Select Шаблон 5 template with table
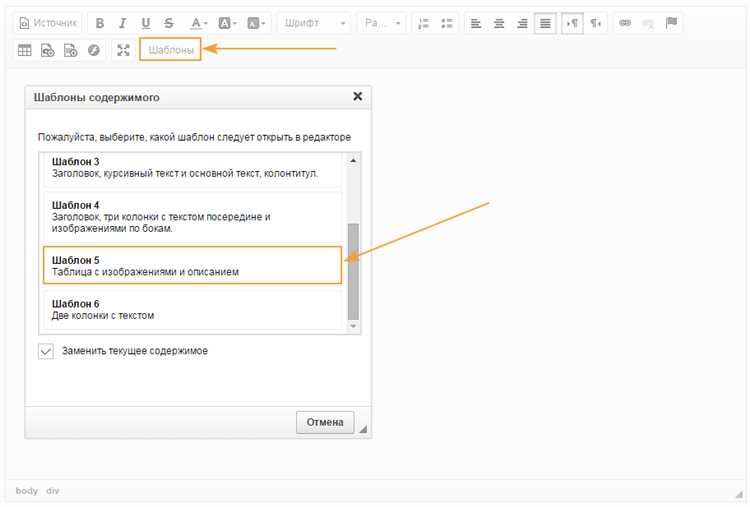 click(193, 266)
